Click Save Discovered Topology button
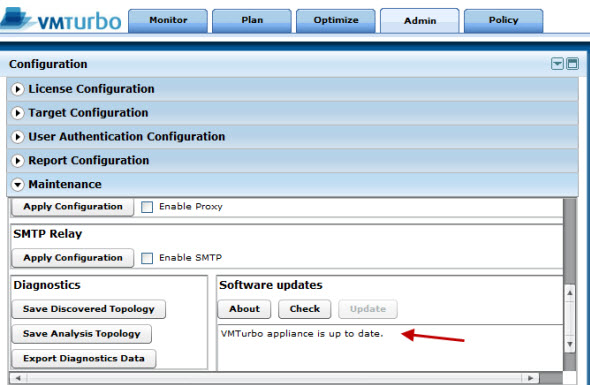 pyautogui.click(x=88, y=309)
